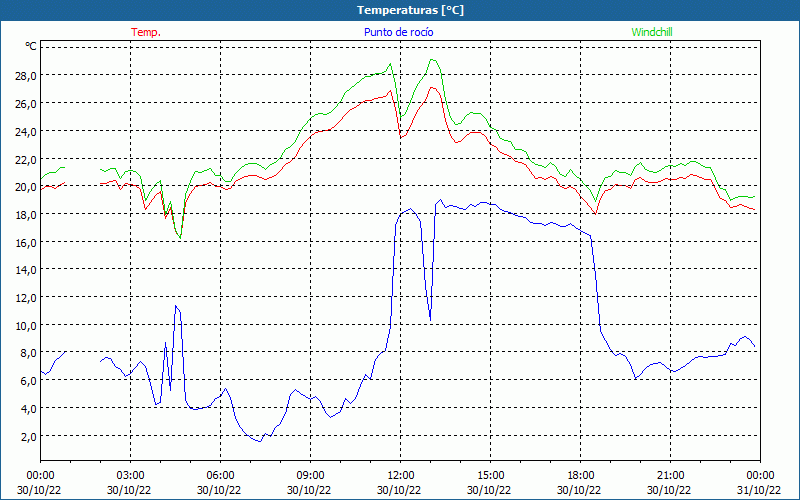Screen dimensions: 800x500
Task: Click the °C unit label on the y-axis
Action: [31, 46]
